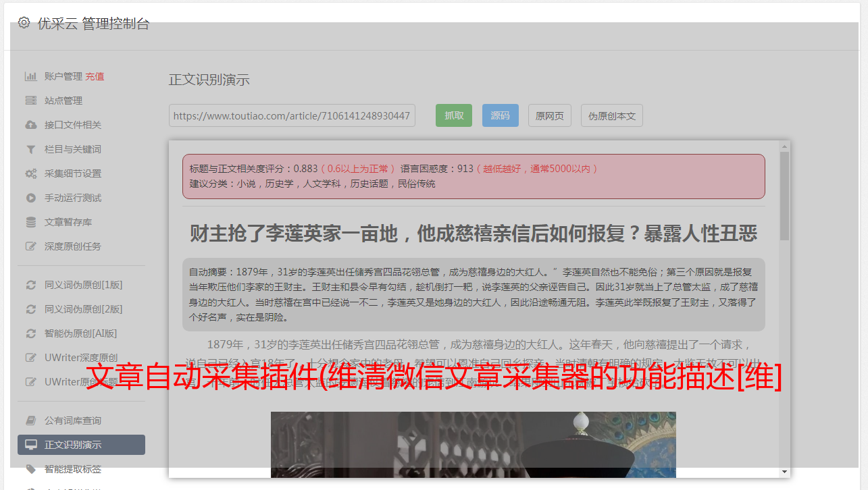Click the refresh icon for 同义词伪原创[2版]
868x490 pixels.
click(30, 309)
